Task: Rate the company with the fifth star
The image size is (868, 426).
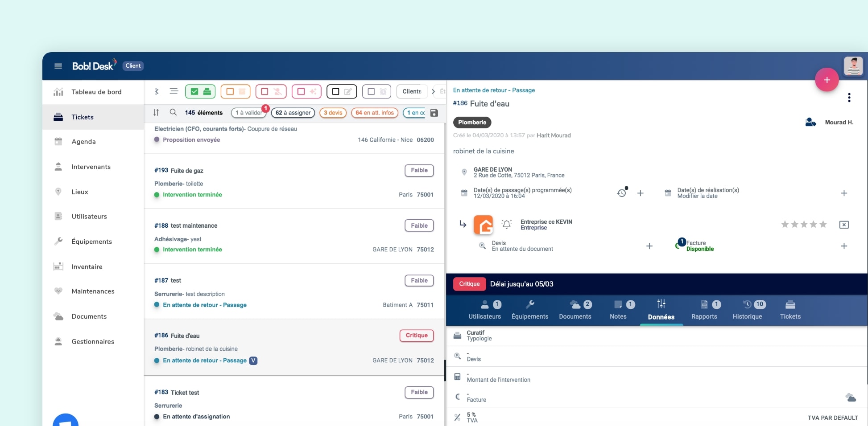Action: pos(823,224)
